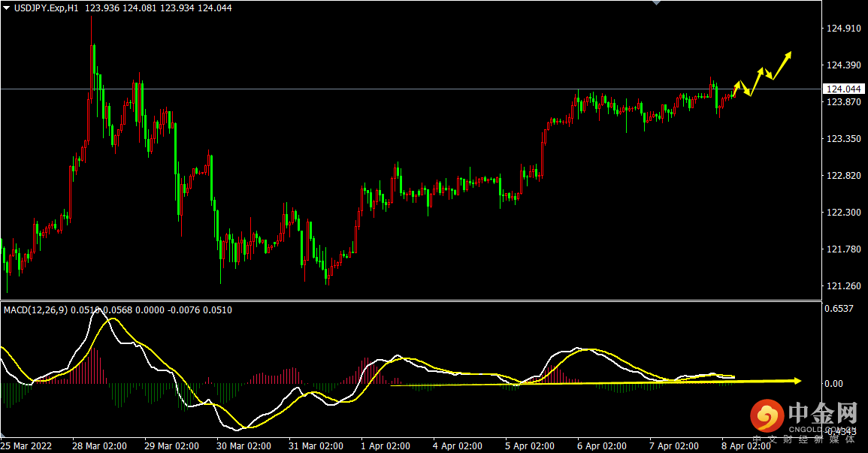Click the MACD 0.00 zero level label

pyautogui.click(x=836, y=384)
